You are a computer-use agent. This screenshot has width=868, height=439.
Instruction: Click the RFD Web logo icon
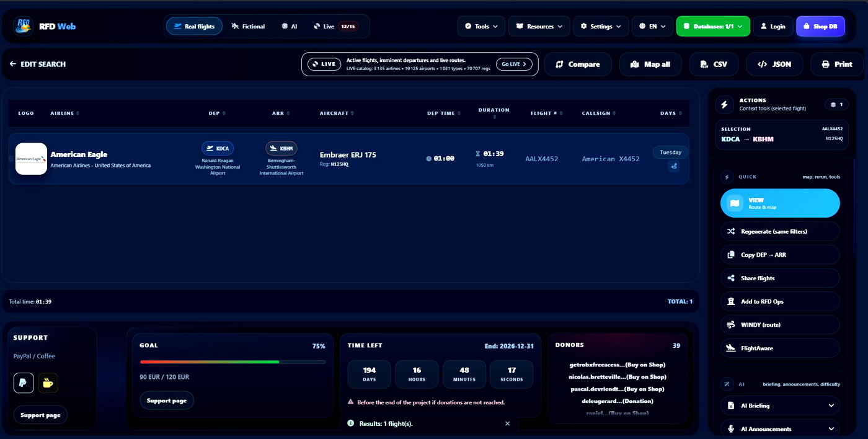[x=24, y=26]
